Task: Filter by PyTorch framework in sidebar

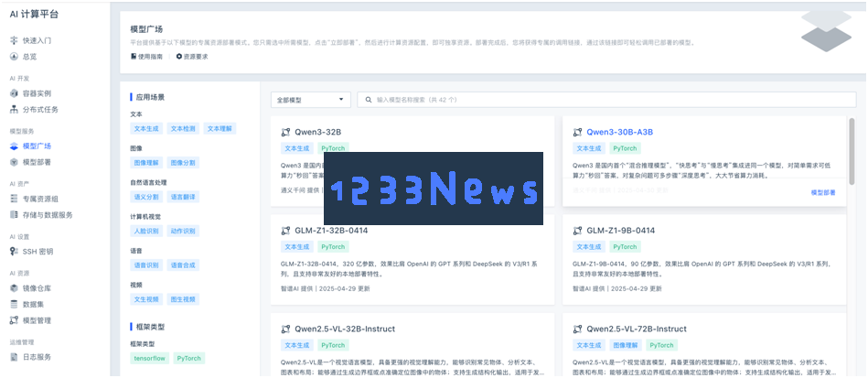Action: (x=188, y=358)
